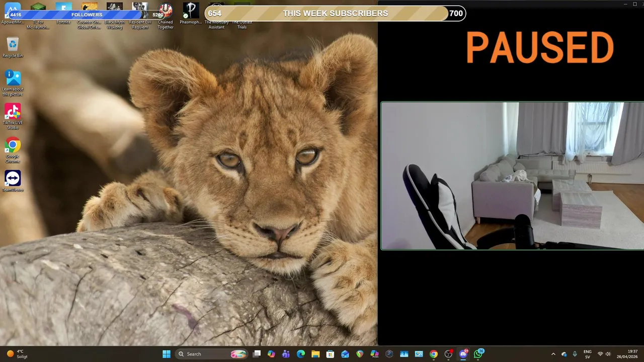644x362 pixels.
Task: Open Microsoft Edge from the taskbar
Action: tap(301, 354)
